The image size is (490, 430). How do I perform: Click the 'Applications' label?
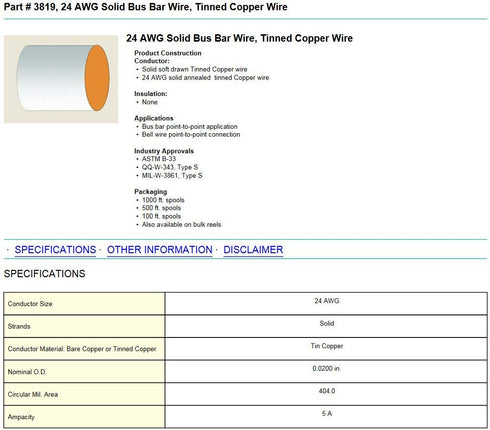[154, 118]
